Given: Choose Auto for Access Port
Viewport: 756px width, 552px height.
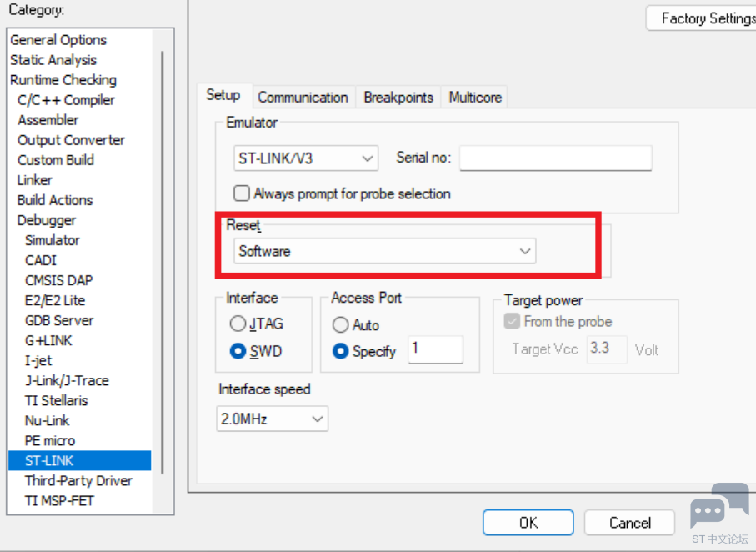Looking at the screenshot, I should [340, 324].
